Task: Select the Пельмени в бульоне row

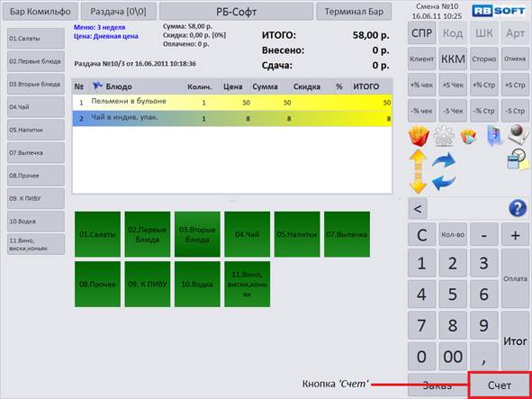Action: pyautogui.click(x=232, y=102)
